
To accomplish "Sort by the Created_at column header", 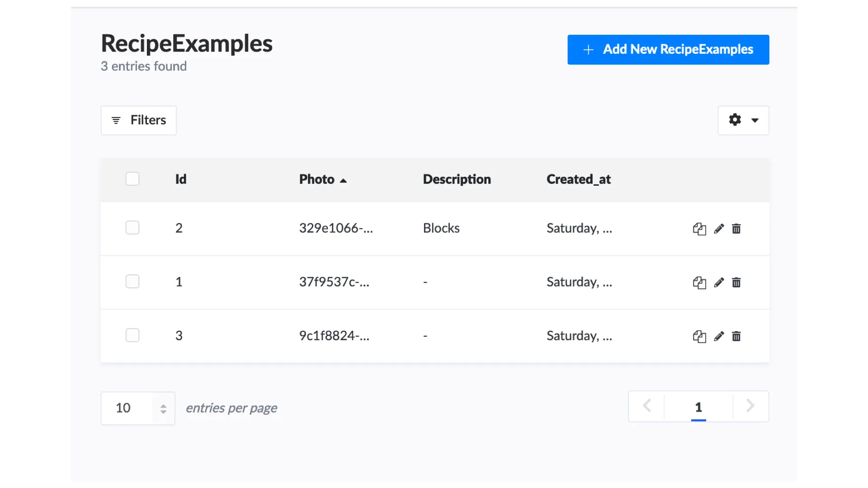I will tap(578, 179).
